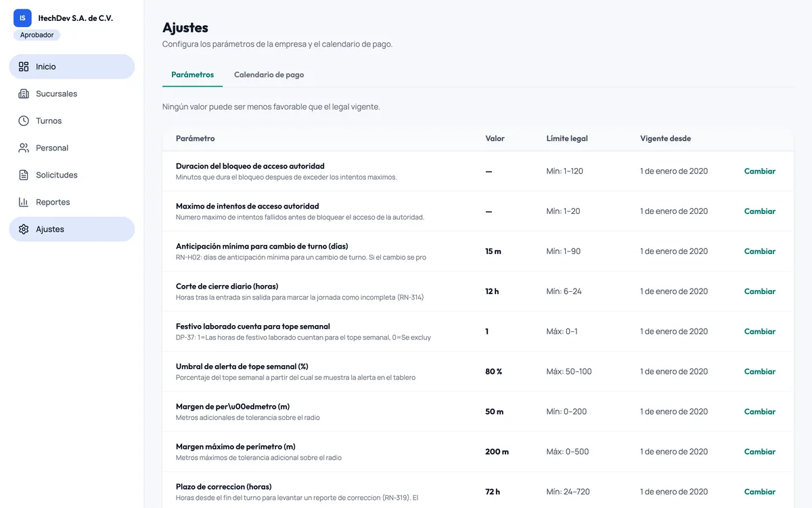The image size is (812, 508).
Task: Switch to the Parámetros tab
Action: [x=192, y=75]
